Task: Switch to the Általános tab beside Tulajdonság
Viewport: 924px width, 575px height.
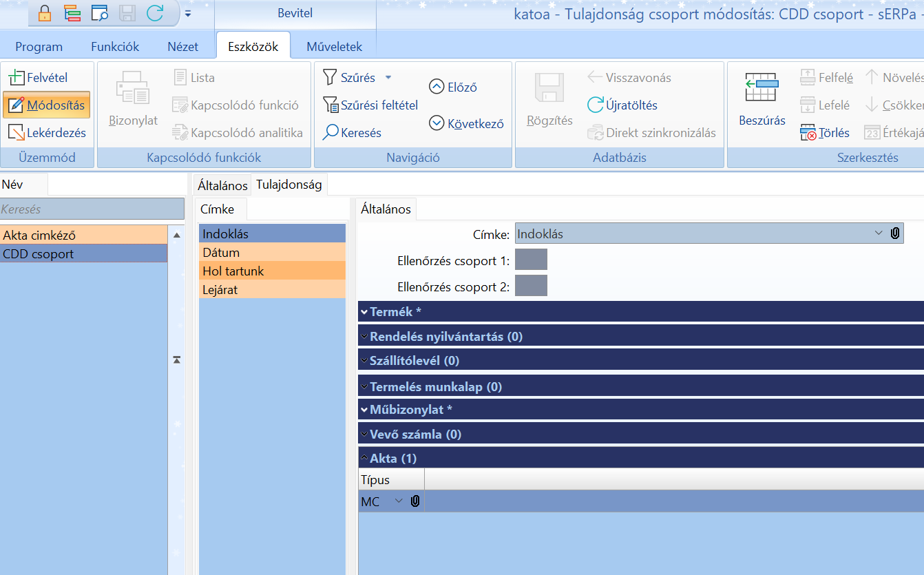Action: click(x=222, y=186)
